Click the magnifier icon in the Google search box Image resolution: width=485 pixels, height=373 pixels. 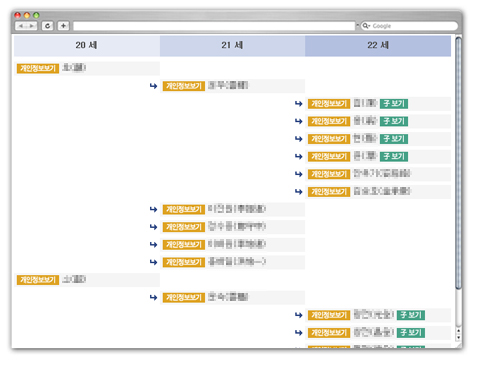point(366,26)
